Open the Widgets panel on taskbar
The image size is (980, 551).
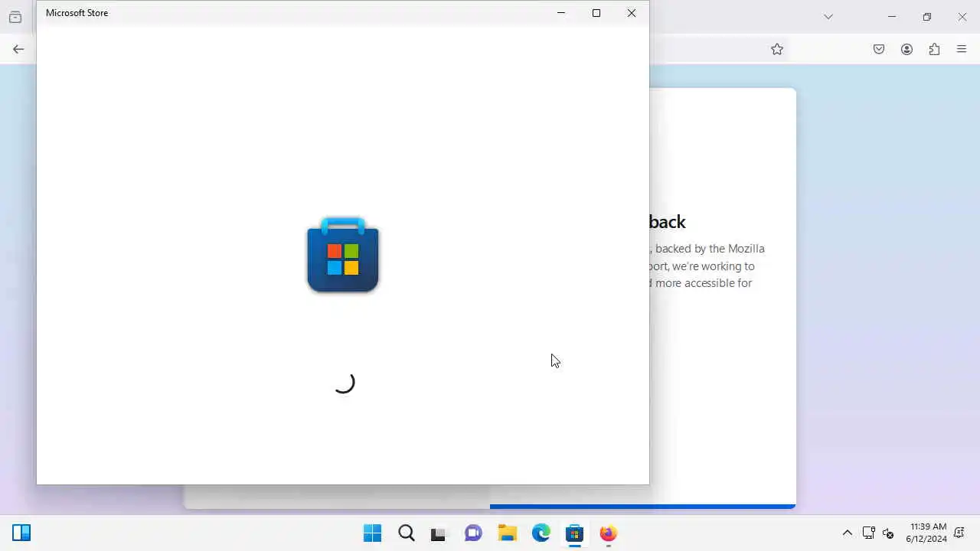[21, 533]
